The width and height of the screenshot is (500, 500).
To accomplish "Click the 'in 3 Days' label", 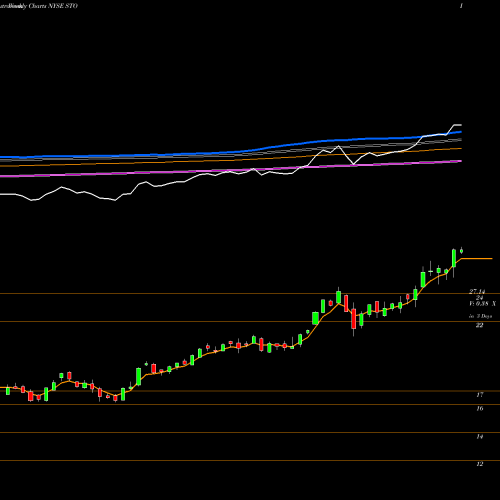I will coord(480,316).
